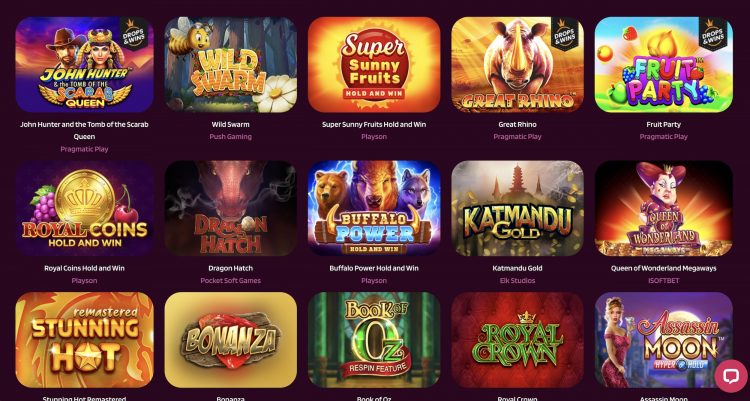
Task: Launch Super Sunny Fruits Hold and Win tile
Action: [x=374, y=65]
